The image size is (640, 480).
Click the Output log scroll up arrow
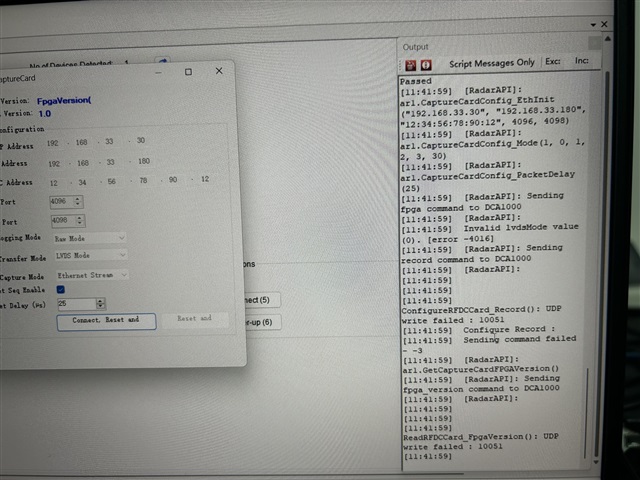pyautogui.click(x=608, y=39)
